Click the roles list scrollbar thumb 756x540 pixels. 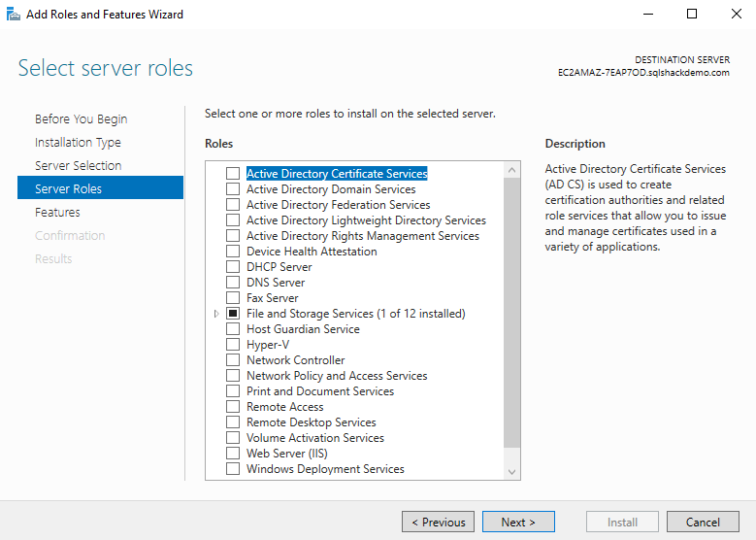tap(512, 311)
